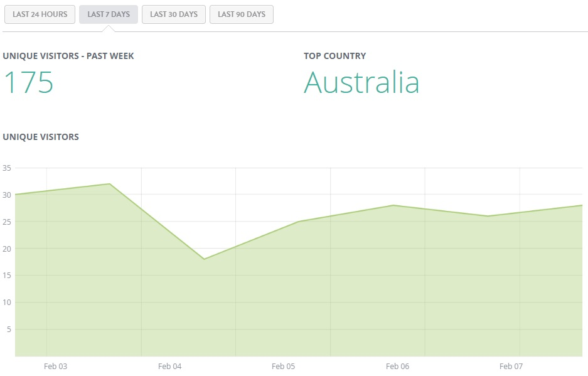Image resolution: width=588 pixels, height=376 pixels.
Task: Click the Feb 03 axis label
Action: click(56, 366)
